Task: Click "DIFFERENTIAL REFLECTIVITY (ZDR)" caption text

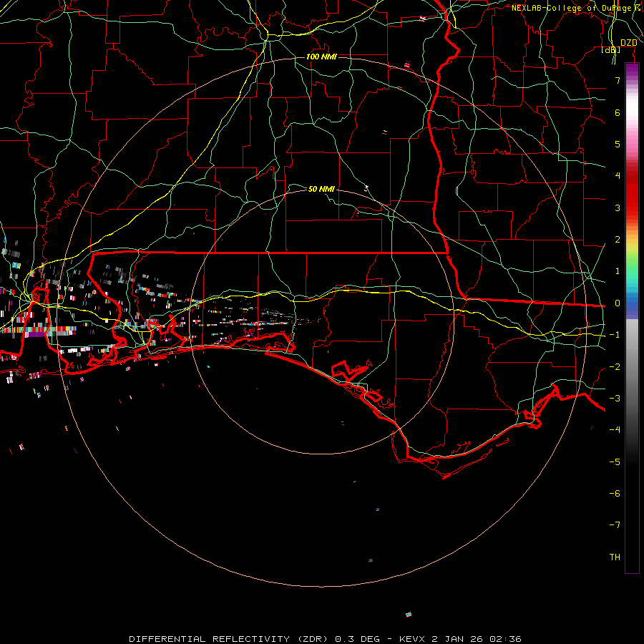Action: pyautogui.click(x=228, y=639)
